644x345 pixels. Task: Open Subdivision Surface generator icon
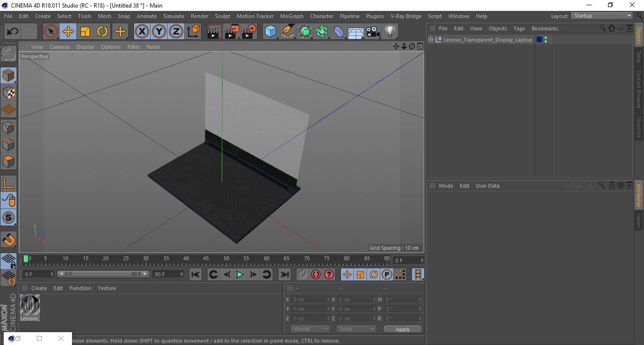point(305,32)
